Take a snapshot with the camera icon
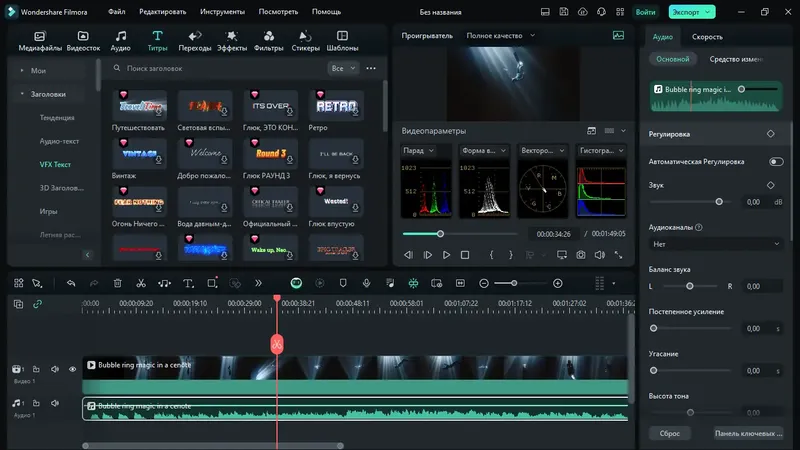The height and width of the screenshot is (450, 800). point(580,255)
